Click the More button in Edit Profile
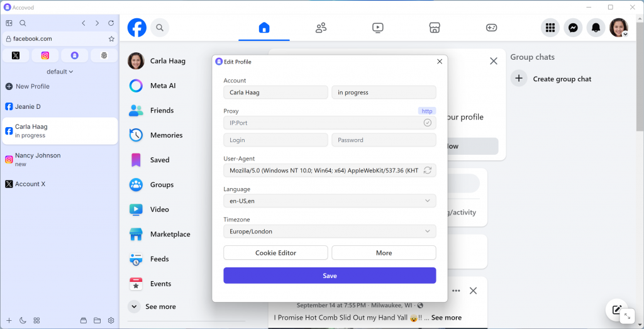This screenshot has width=644, height=329. point(384,253)
